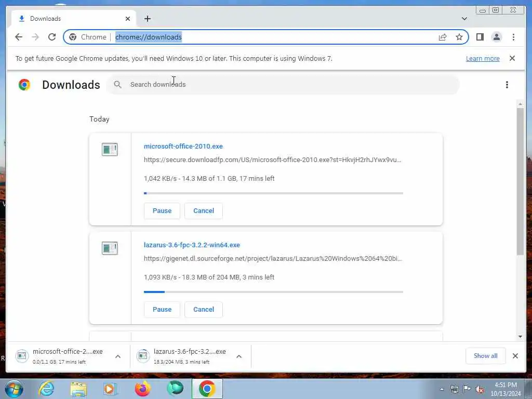Reload the Downloads page
Screen dimensions: 532x399
tap(52, 37)
